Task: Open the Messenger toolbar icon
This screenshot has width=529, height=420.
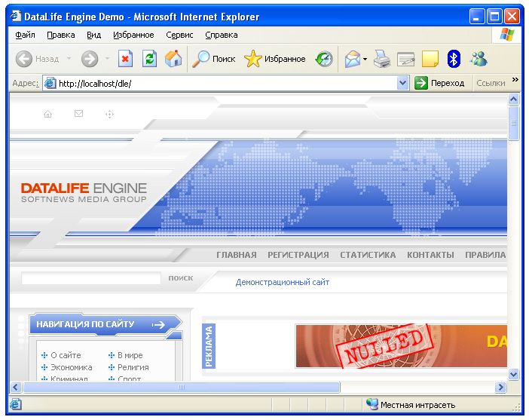Action: 479,59
